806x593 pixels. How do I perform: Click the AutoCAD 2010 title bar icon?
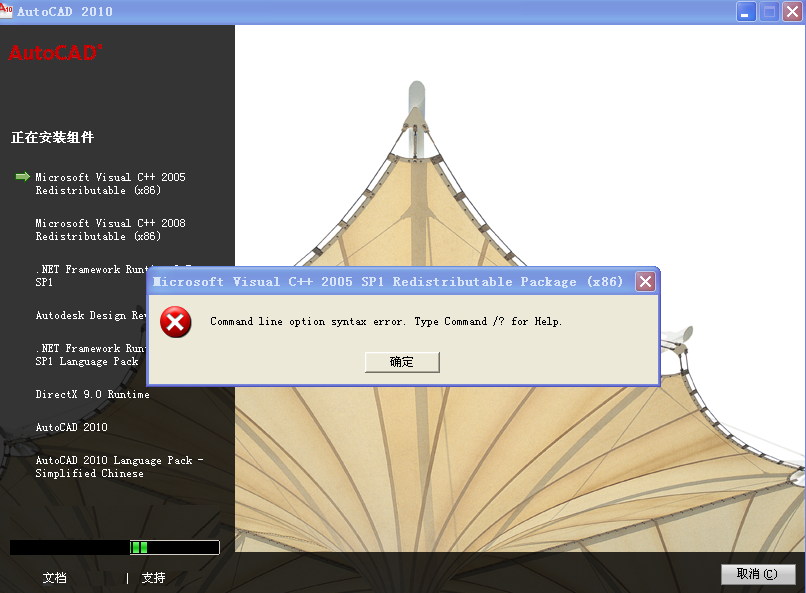pos(6,10)
